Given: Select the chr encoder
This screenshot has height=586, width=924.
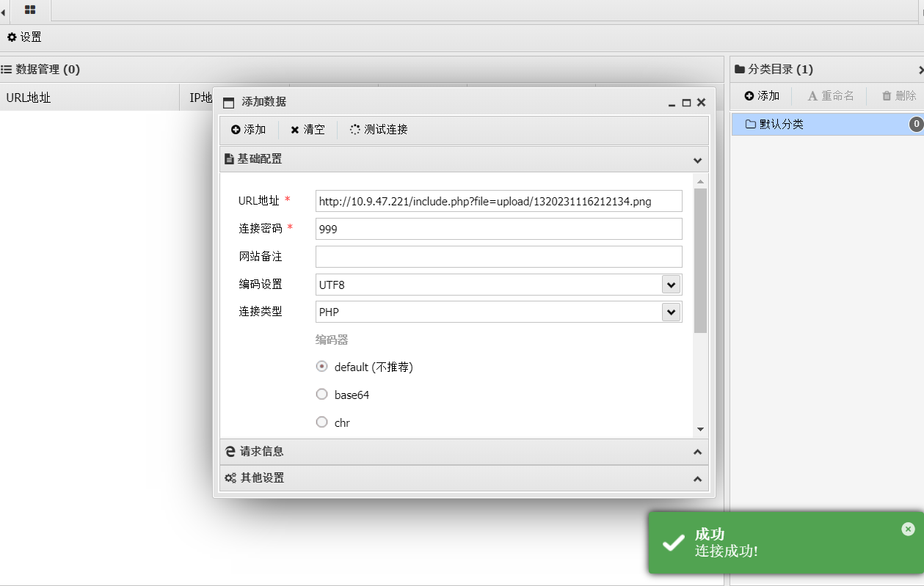Looking at the screenshot, I should click(x=321, y=422).
